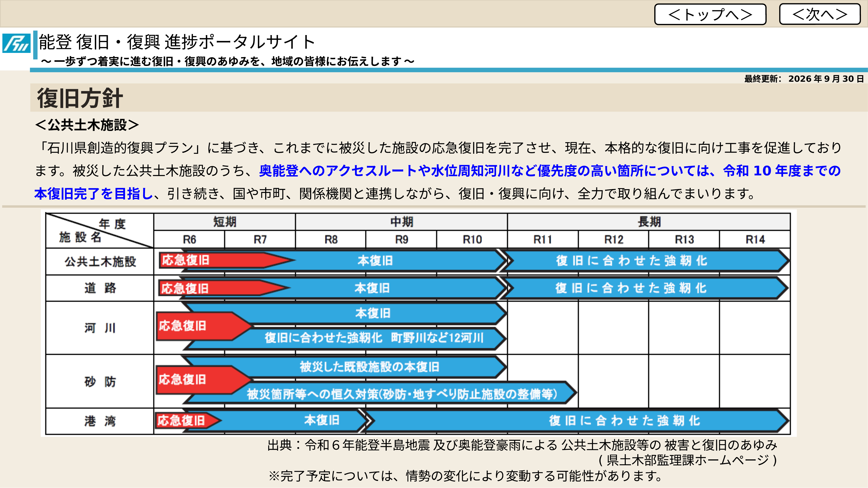Click the 年度 / 施設名 header cell
This screenshot has height=488, width=868.
(x=100, y=231)
